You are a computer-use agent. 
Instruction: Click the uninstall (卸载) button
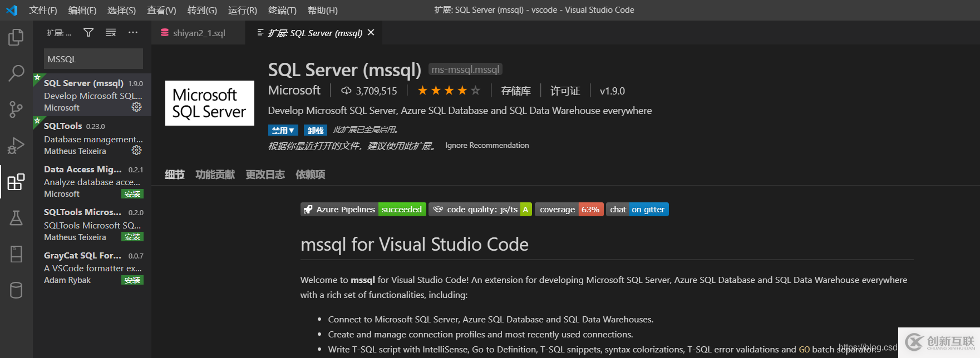(x=316, y=130)
